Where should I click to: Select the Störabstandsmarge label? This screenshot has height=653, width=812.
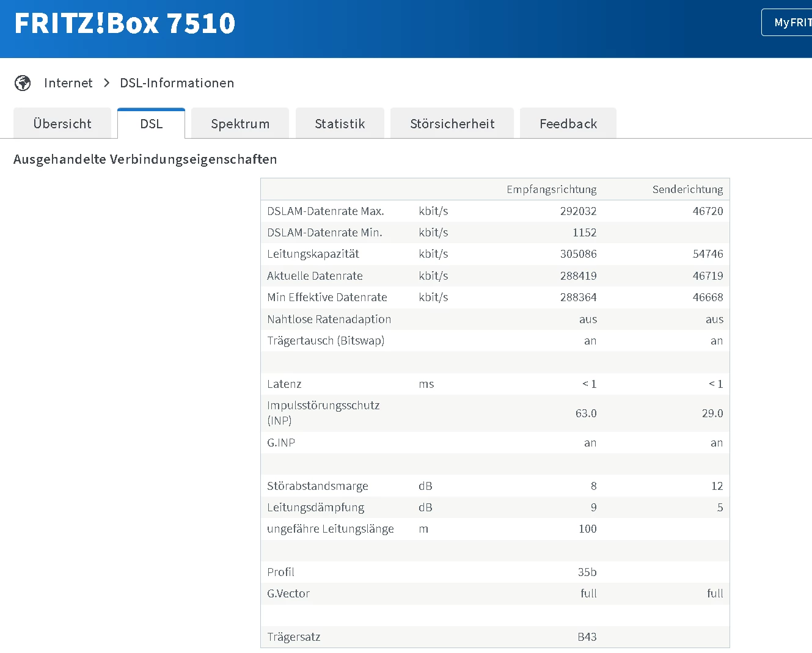[x=318, y=486]
